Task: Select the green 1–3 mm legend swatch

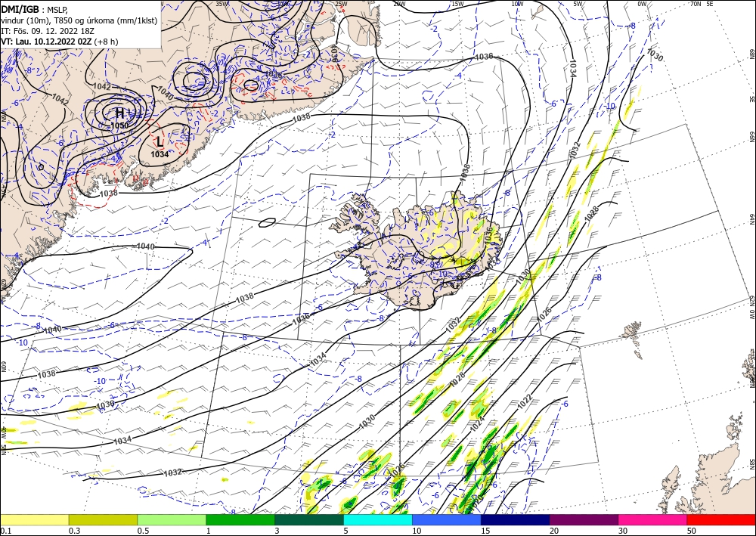Action: 240,519
